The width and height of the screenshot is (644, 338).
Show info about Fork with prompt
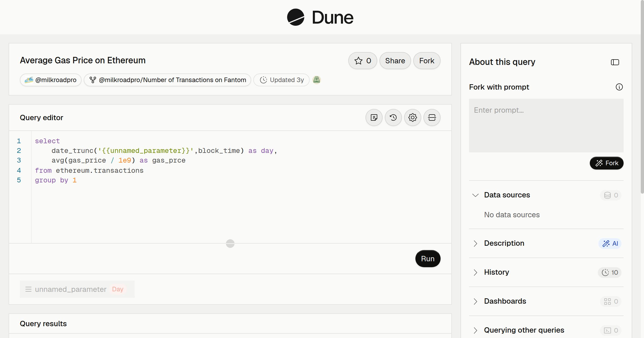coord(619,87)
